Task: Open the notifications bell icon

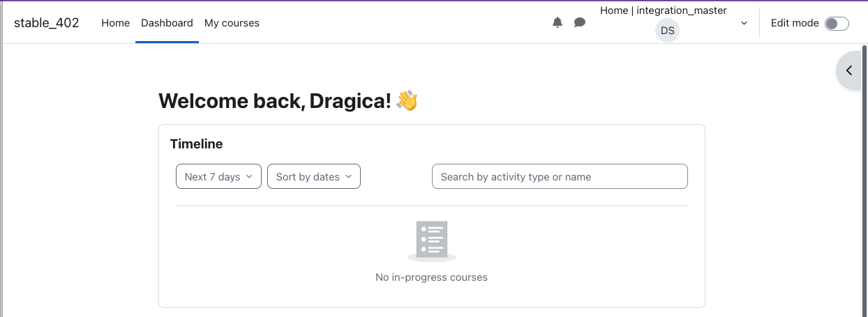Action: coord(558,23)
